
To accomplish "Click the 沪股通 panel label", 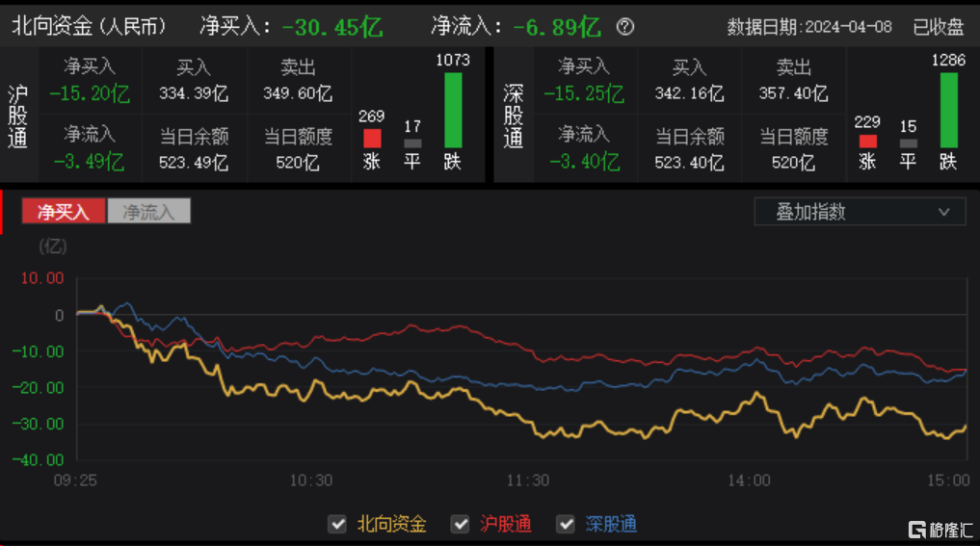I will [x=17, y=117].
